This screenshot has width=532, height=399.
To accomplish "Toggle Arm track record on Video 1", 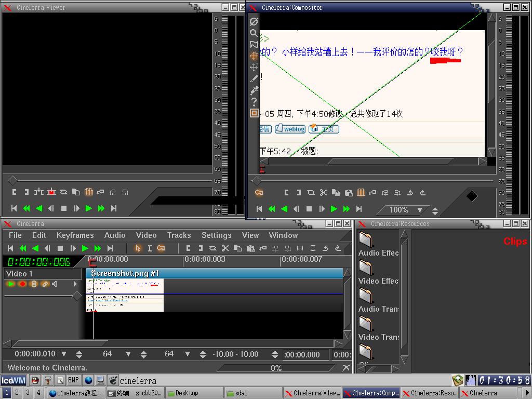I will 22,284.
